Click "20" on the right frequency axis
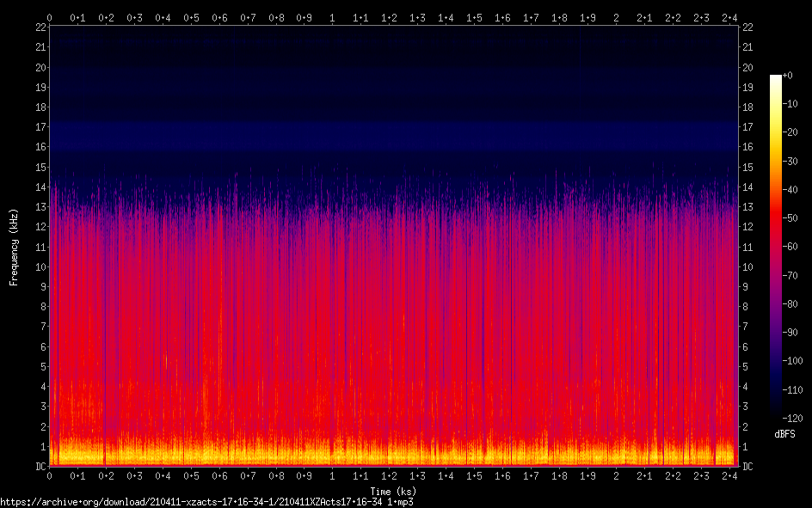Image resolution: width=812 pixels, height=508 pixels. pos(747,67)
